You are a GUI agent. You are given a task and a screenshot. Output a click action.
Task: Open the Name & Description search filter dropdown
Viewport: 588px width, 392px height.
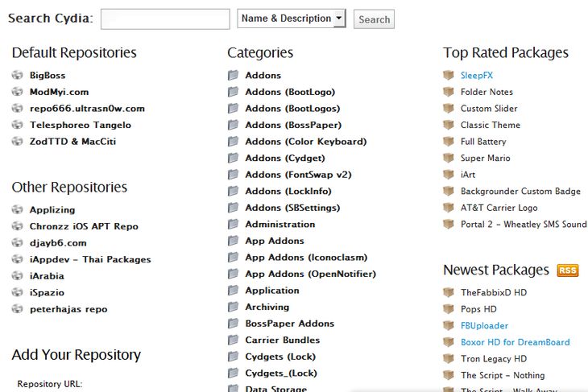point(292,19)
